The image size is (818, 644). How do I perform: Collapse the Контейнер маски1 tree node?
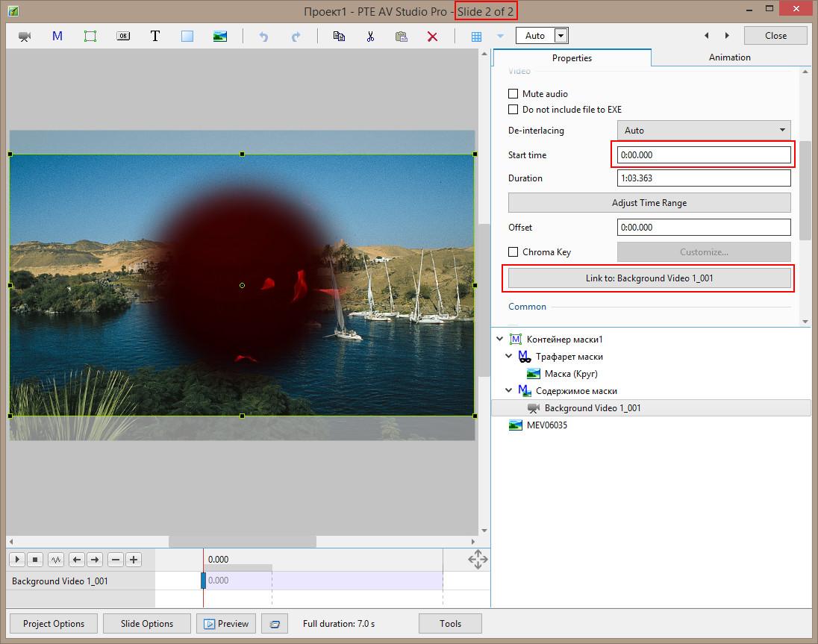click(x=500, y=340)
